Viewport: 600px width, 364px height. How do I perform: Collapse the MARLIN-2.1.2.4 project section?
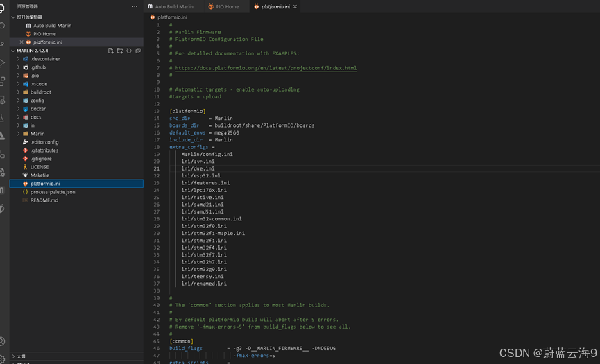13,51
